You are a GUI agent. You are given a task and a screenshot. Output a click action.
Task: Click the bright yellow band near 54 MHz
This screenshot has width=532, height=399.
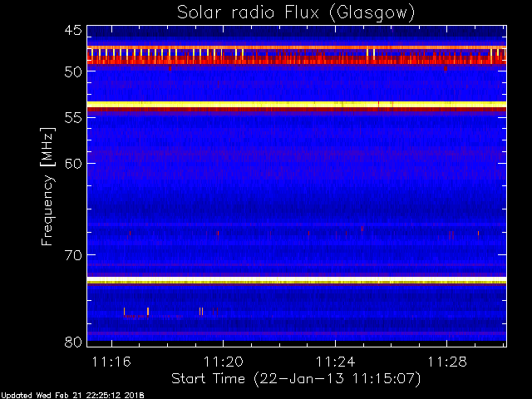coord(297,104)
